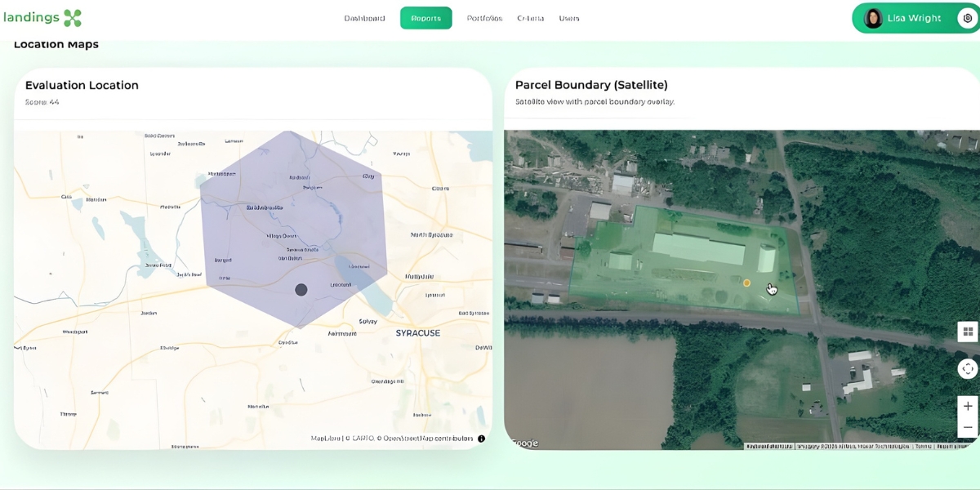Zoom out on the satellite map
Viewport: 980px width, 490px height.
click(x=968, y=427)
